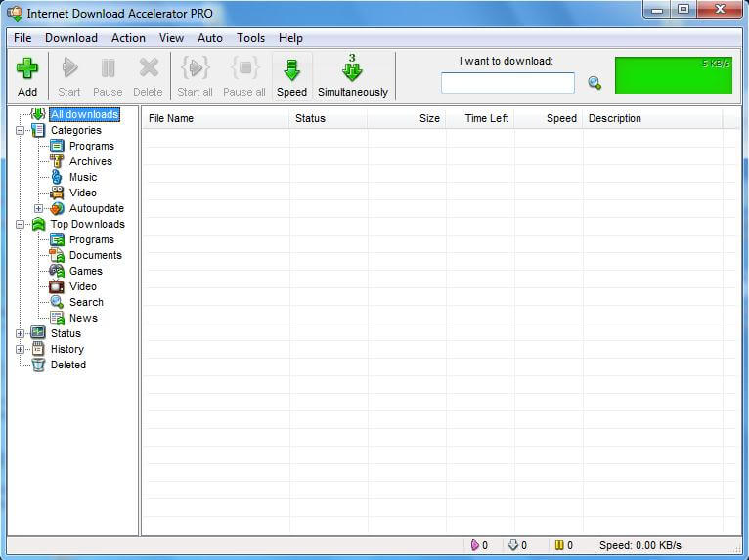Select Archives category icon
The height and width of the screenshot is (560, 749).
(57, 161)
